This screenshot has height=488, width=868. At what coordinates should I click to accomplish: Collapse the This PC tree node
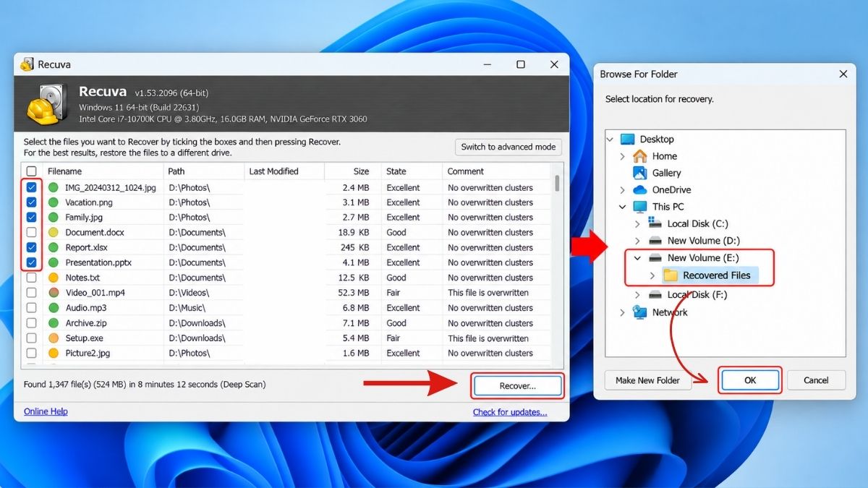[x=623, y=207]
